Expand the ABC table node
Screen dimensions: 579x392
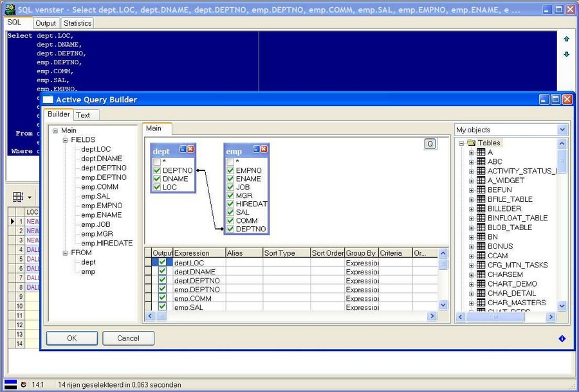[x=470, y=161]
